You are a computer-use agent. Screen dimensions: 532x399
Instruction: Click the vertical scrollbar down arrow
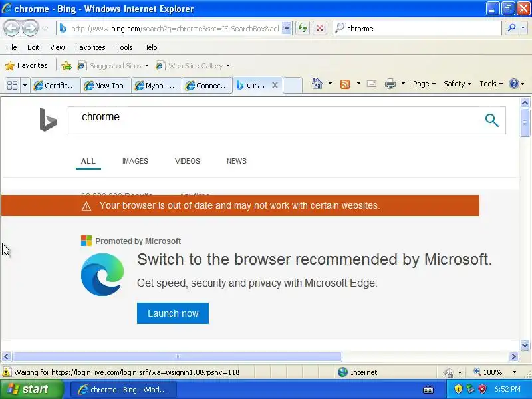point(525,346)
